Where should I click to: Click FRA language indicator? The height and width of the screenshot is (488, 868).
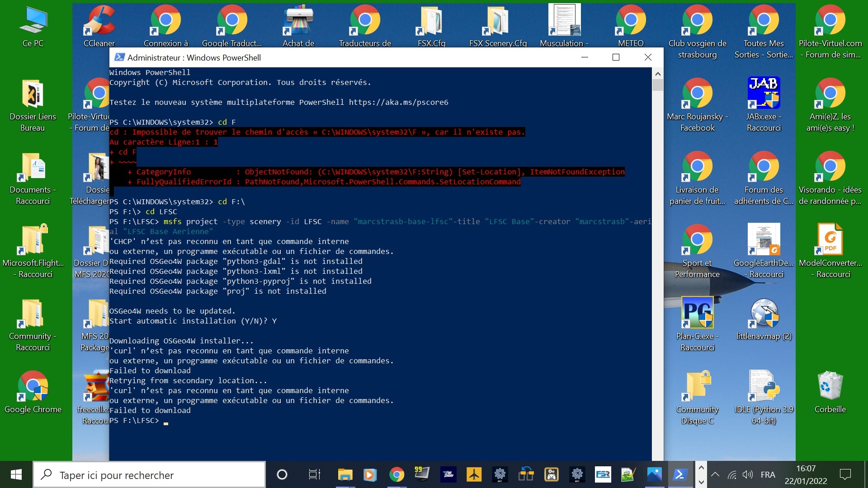(768, 474)
